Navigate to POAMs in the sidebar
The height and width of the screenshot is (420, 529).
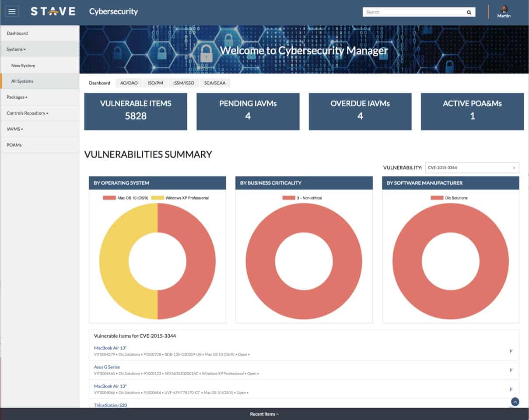(14, 145)
